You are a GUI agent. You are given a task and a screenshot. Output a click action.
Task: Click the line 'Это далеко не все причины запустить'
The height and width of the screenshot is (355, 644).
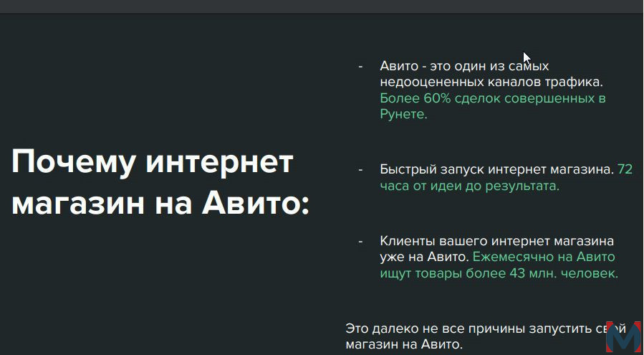click(x=468, y=328)
